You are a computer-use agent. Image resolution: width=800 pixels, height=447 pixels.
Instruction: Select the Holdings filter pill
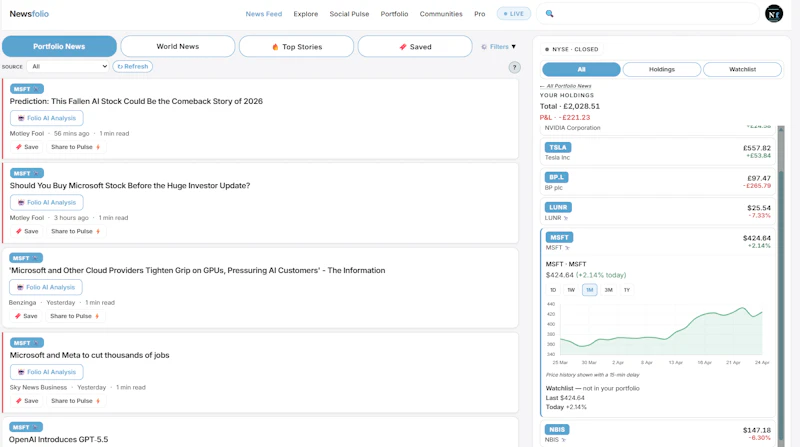[x=662, y=69]
